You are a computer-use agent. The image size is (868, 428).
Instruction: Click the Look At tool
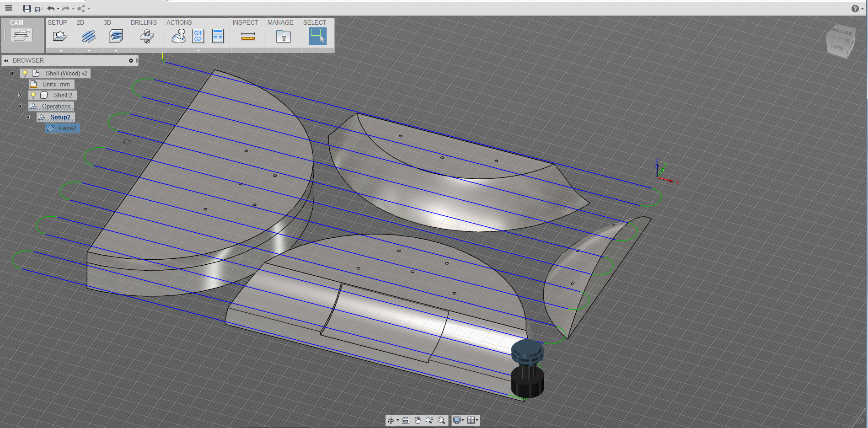406,420
